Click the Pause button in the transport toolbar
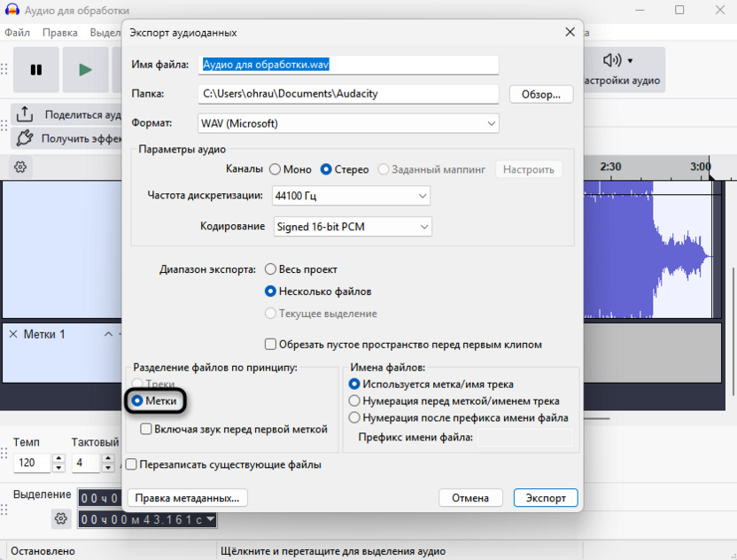 (x=36, y=70)
